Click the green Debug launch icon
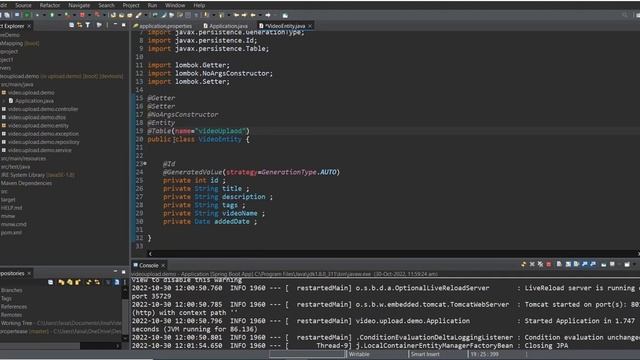 37,15
